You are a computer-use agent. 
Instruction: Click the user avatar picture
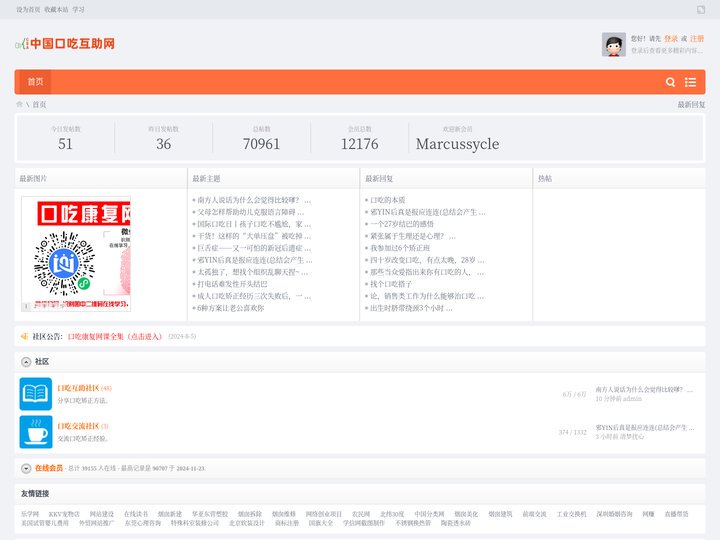pos(614,45)
